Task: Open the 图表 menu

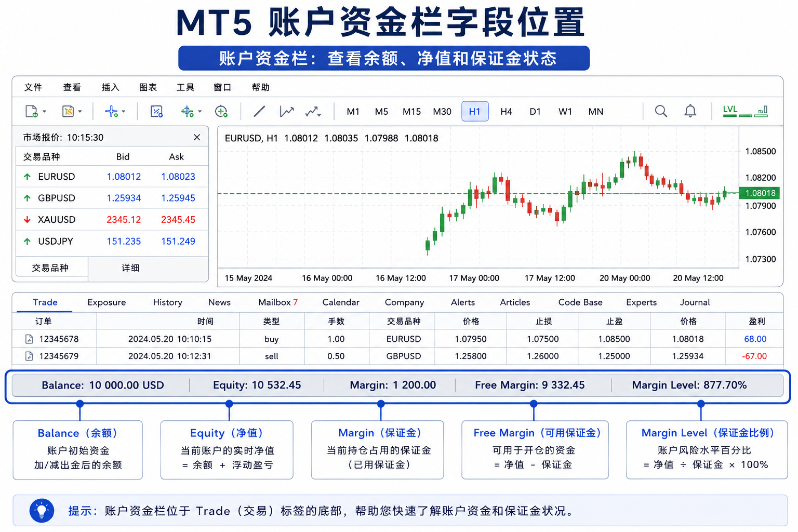Action: click(x=148, y=87)
